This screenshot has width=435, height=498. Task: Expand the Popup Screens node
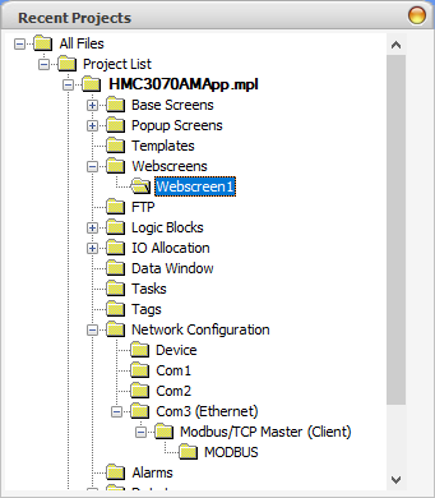tap(92, 126)
